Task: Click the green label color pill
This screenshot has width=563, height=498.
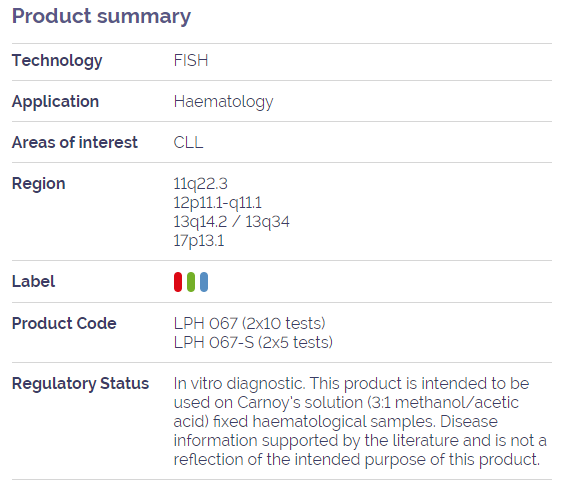Action: (x=191, y=282)
